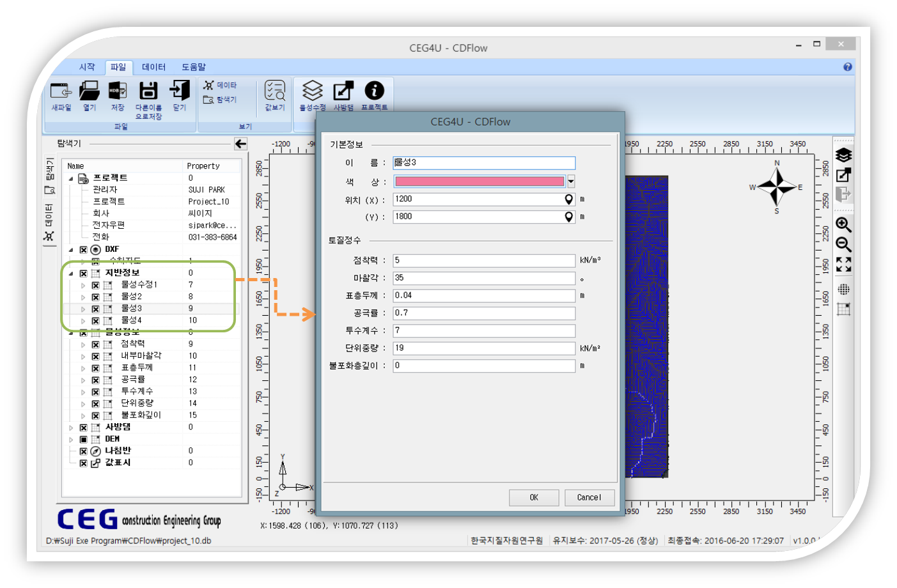Toggle the 점착력 checkbox in tree
The width and height of the screenshot is (897, 588).
[x=95, y=344]
